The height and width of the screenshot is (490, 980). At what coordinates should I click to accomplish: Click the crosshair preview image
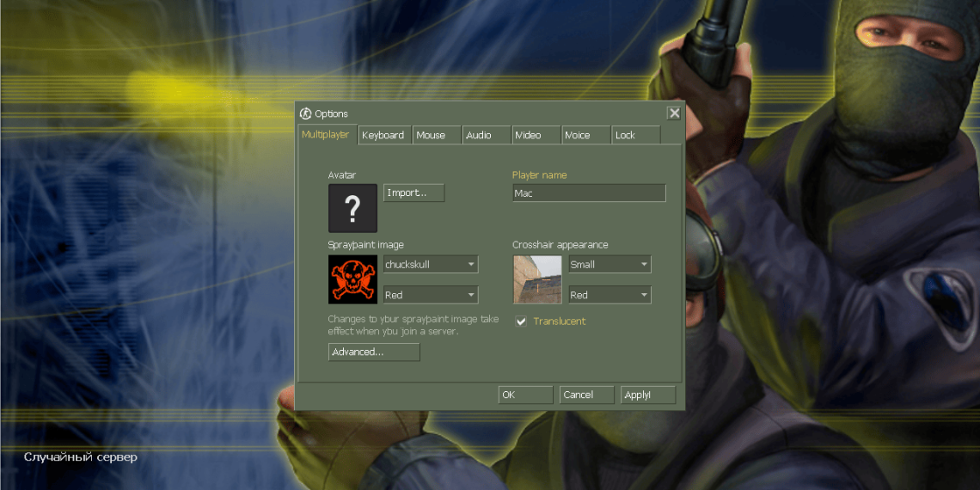537,279
